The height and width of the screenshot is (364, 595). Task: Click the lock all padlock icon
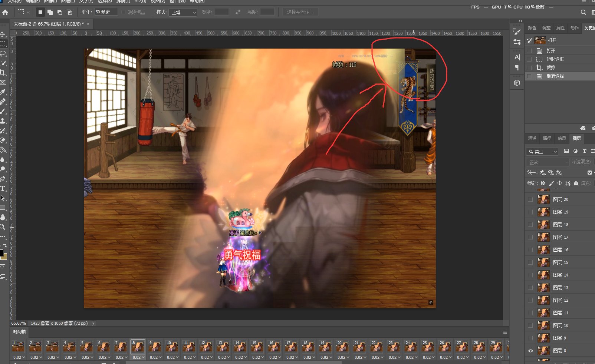(576, 183)
